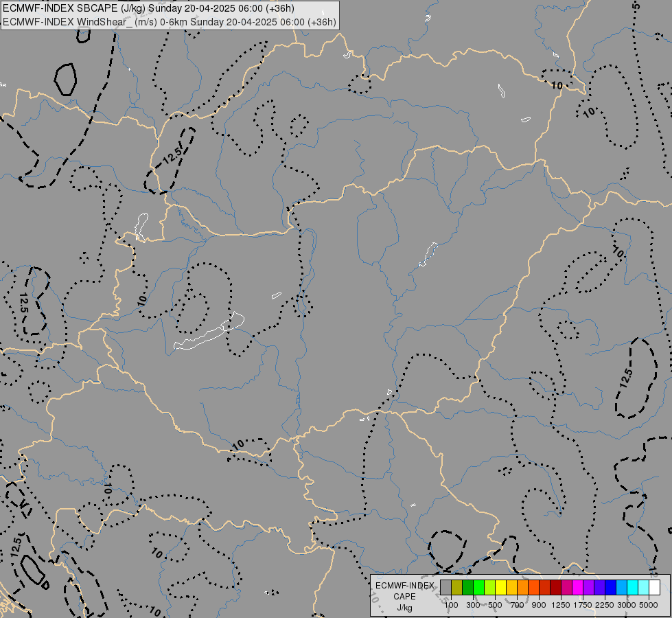Click the legend label 700
672x618 pixels.
[518, 605]
